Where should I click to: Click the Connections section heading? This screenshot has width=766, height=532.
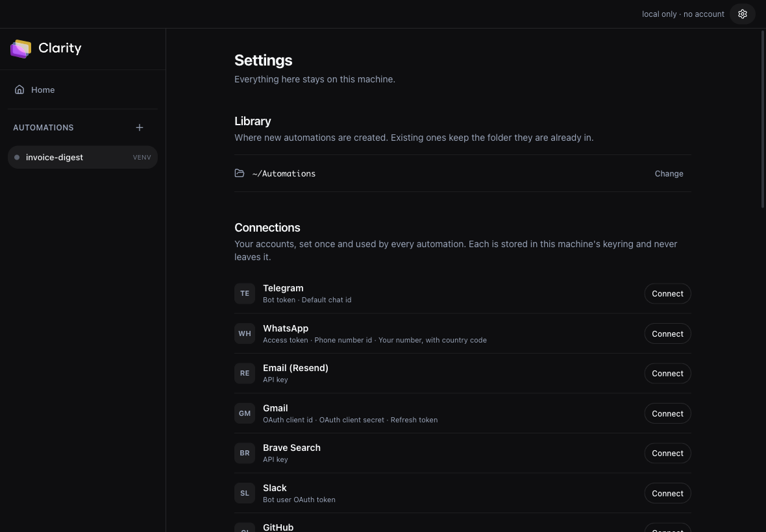(267, 228)
